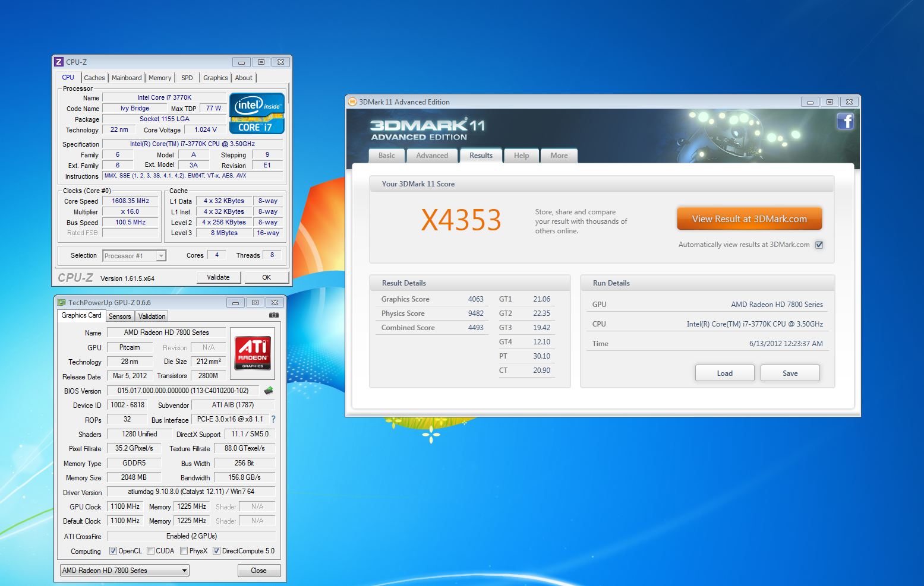The width and height of the screenshot is (924, 586).
Task: Select the Results tab in 3DMark
Action: tap(481, 156)
